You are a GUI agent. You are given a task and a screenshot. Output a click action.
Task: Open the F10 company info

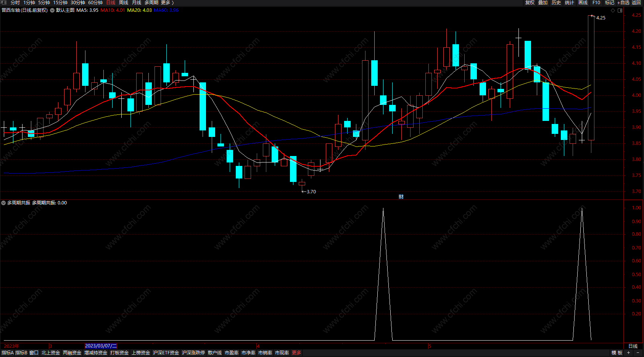596,3
